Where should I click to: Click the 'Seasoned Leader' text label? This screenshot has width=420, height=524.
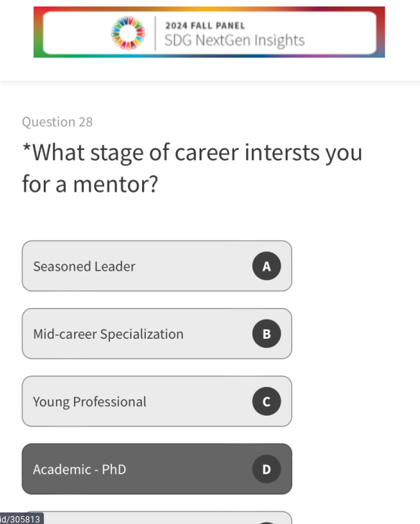84,266
